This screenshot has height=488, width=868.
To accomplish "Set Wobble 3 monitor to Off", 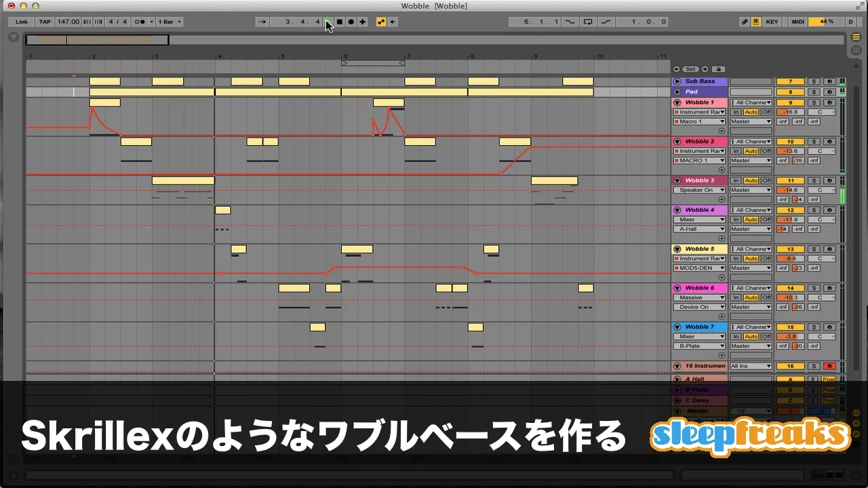I will (766, 181).
